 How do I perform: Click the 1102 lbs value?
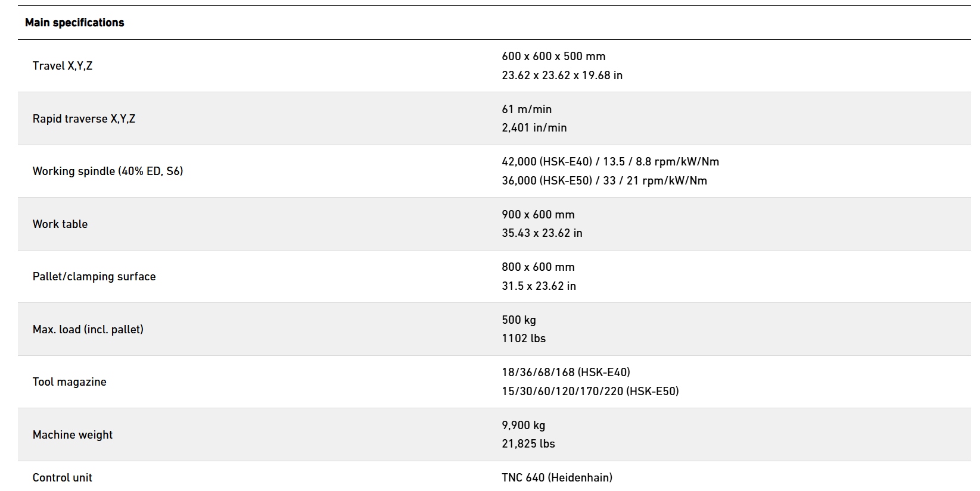524,339
